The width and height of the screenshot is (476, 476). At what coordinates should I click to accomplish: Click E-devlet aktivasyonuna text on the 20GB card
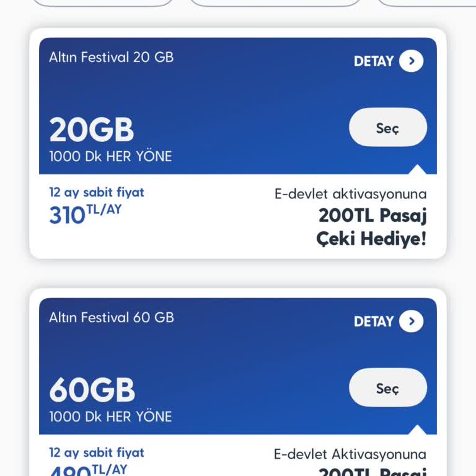click(x=350, y=194)
